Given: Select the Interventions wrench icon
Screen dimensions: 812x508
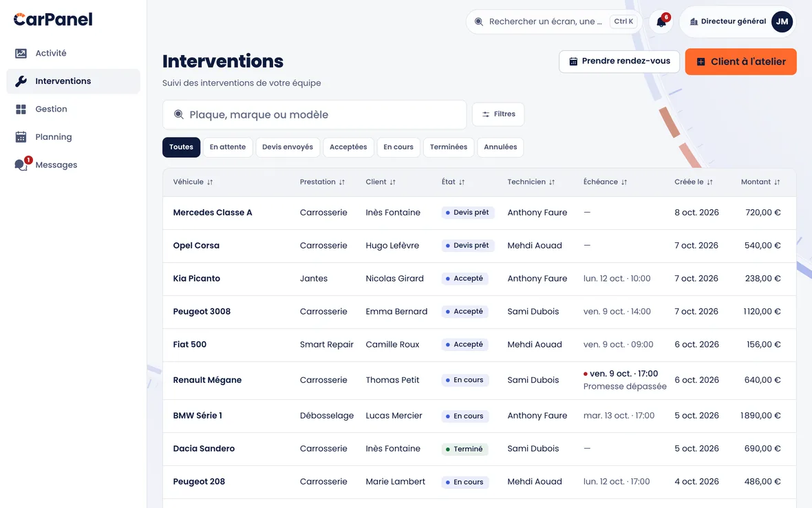Looking at the screenshot, I should point(21,81).
